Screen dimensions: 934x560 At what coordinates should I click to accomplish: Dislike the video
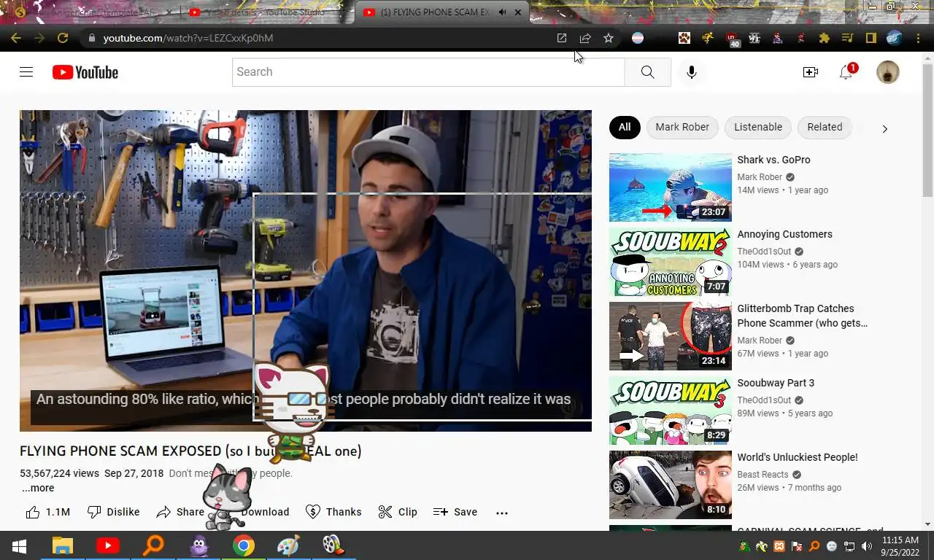point(113,512)
